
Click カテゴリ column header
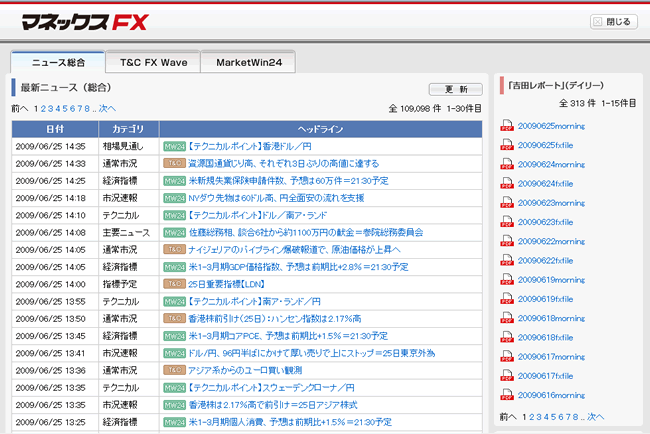click(129, 129)
